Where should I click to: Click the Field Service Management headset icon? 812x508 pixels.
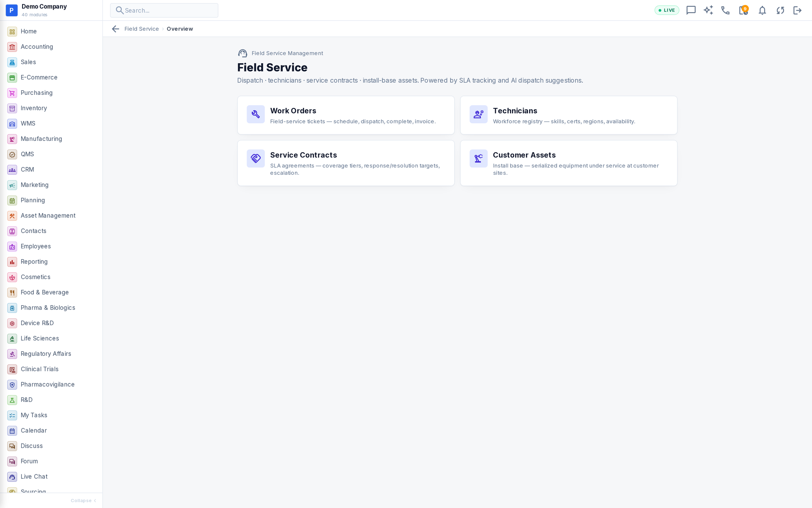pyautogui.click(x=243, y=53)
